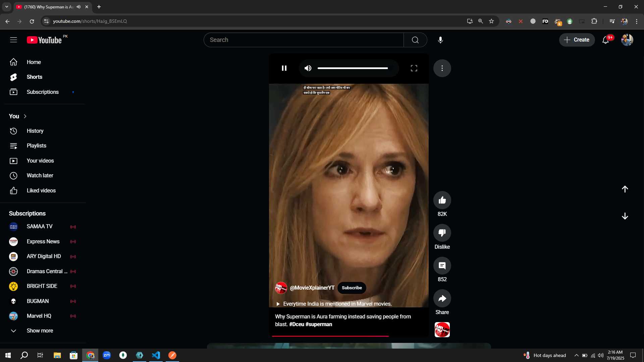
Task: Open Visual Studio Code from taskbar
Action: pos(156,355)
